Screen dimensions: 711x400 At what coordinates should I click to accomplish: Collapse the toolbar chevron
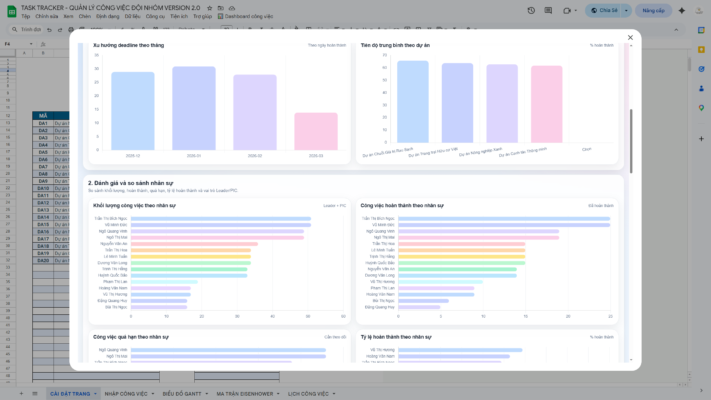(676, 30)
